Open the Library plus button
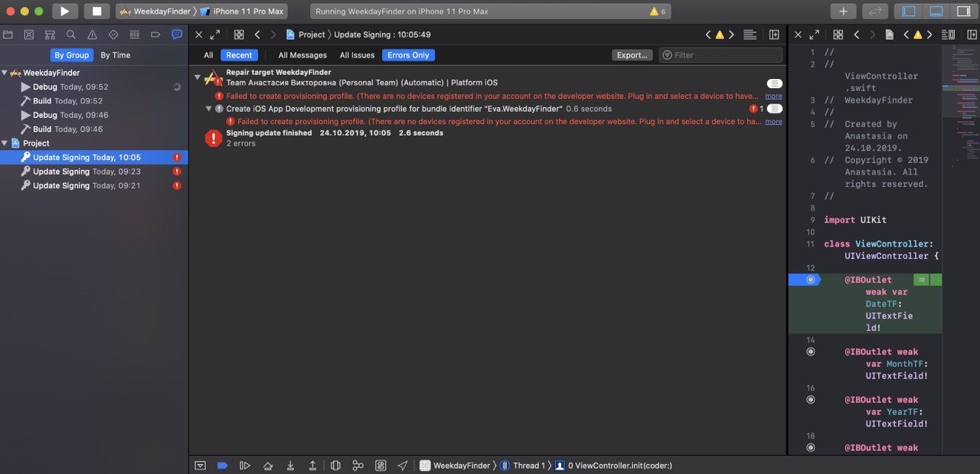 point(843,11)
